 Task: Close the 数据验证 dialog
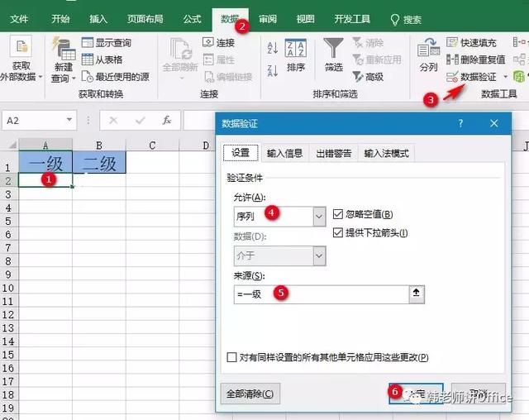pos(494,123)
